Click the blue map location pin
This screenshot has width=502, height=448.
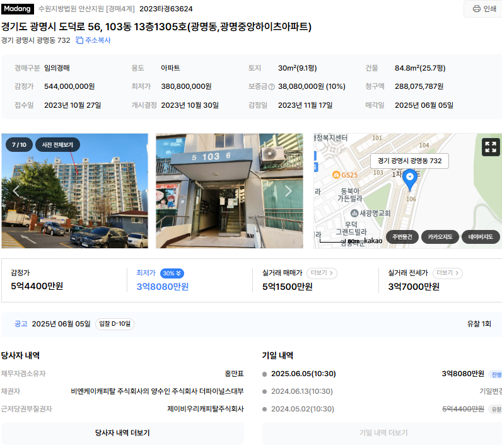(x=409, y=179)
